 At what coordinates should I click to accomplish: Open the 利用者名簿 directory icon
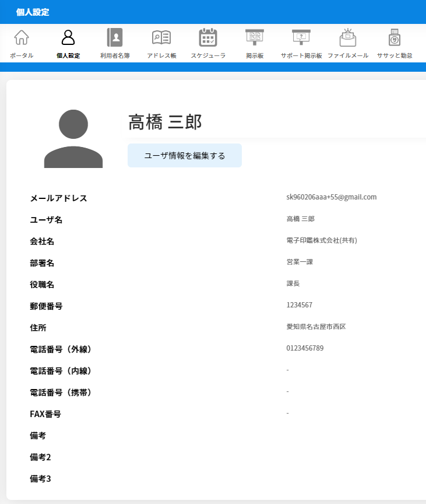coord(115,37)
